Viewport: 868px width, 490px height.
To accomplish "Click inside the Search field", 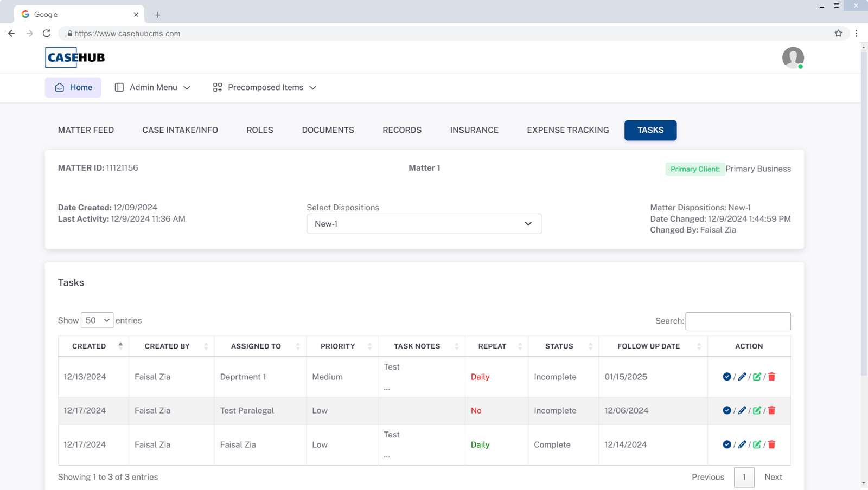I will pos(738,321).
